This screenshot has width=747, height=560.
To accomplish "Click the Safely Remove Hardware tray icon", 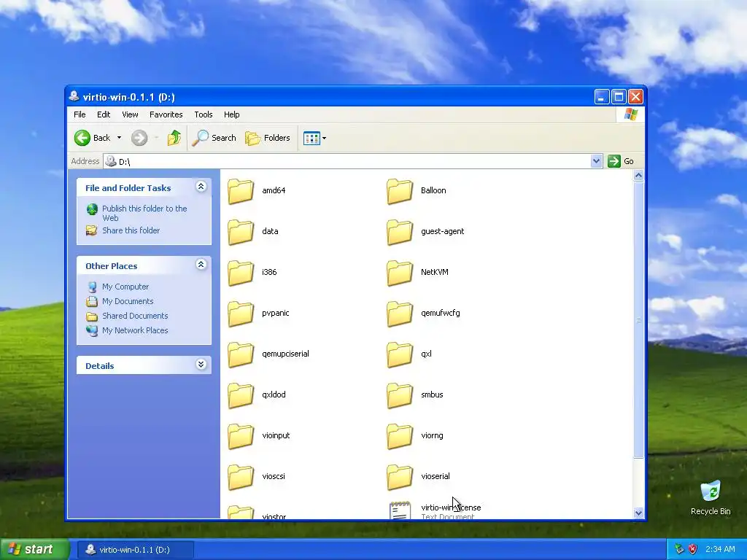I will click(x=679, y=550).
